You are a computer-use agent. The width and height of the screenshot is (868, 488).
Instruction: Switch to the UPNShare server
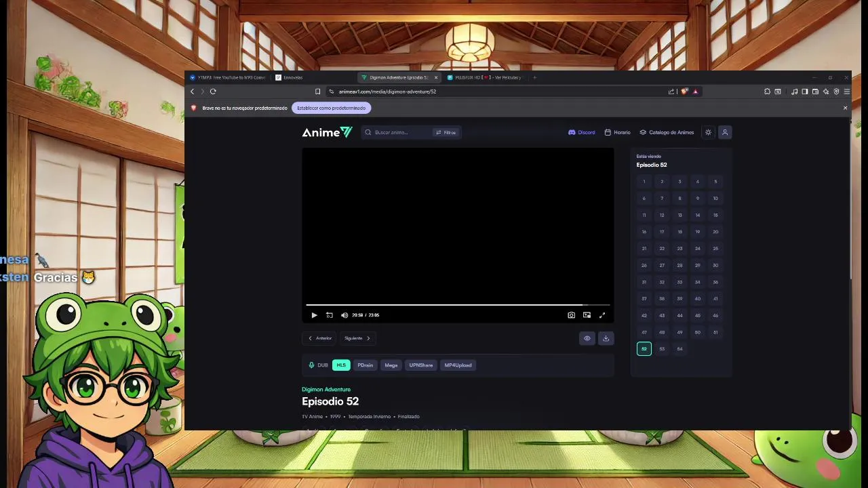click(421, 365)
